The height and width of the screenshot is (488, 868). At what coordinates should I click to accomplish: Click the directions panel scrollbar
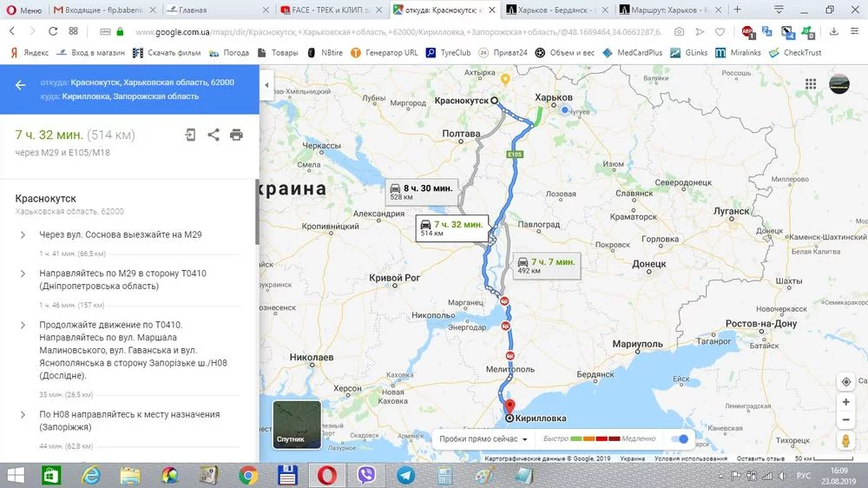coord(257,212)
